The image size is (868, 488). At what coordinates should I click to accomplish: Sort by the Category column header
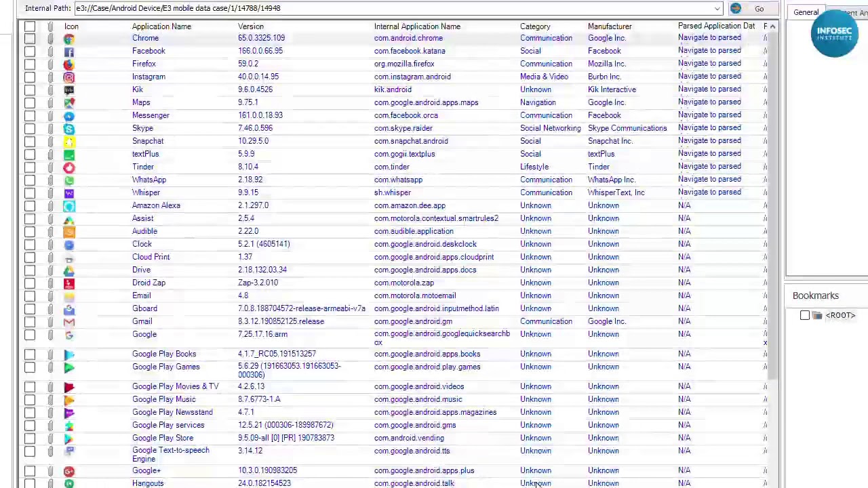click(x=535, y=26)
